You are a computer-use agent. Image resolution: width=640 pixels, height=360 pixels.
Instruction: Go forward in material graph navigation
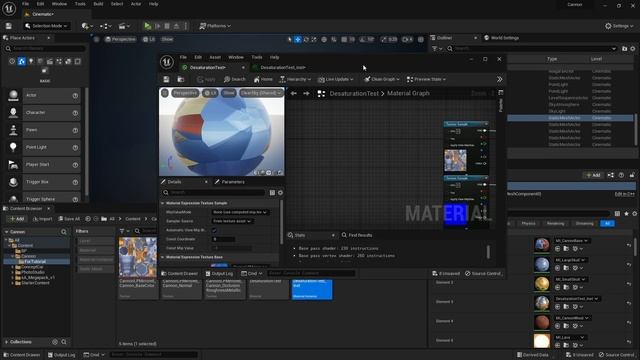pyautogui.click(x=306, y=93)
